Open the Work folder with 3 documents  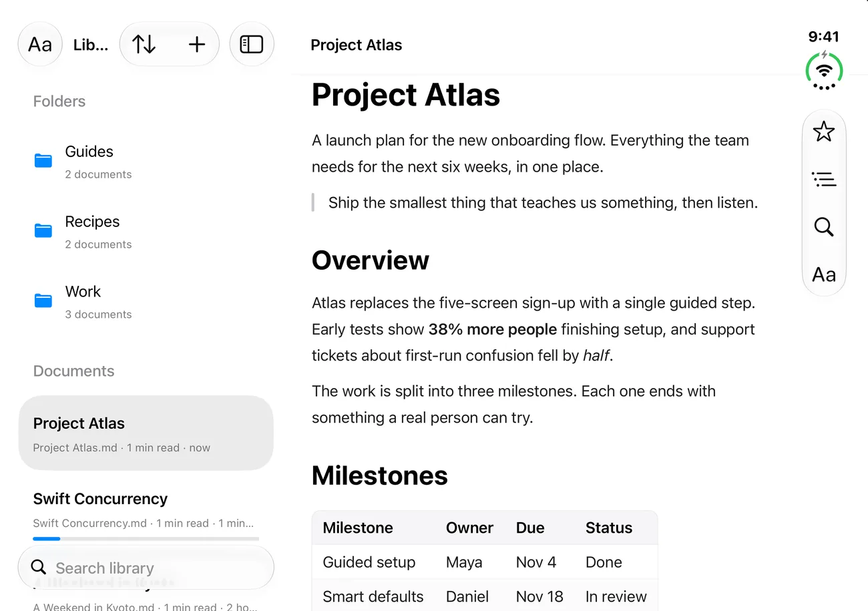pyautogui.click(x=146, y=302)
